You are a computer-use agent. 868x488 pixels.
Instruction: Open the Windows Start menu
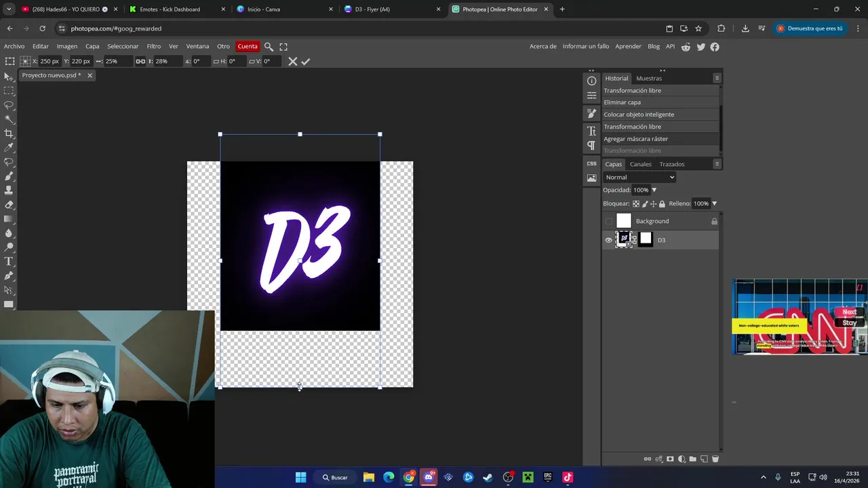click(300, 477)
